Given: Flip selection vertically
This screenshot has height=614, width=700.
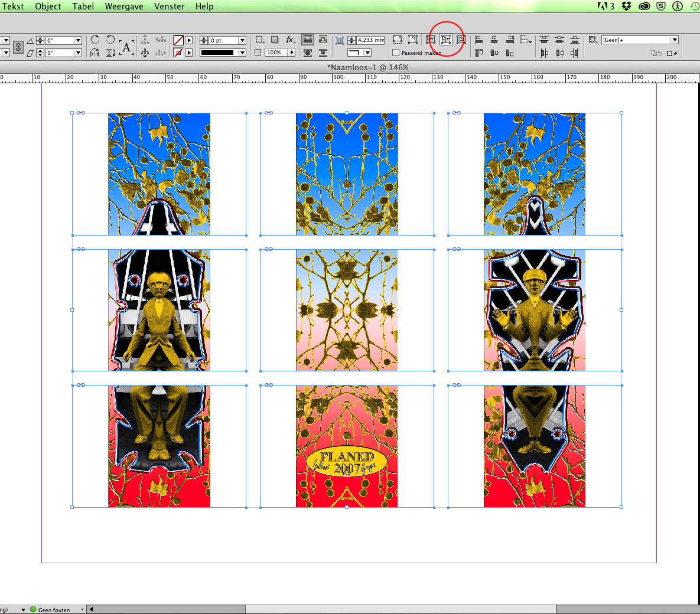Looking at the screenshot, I should (x=110, y=53).
